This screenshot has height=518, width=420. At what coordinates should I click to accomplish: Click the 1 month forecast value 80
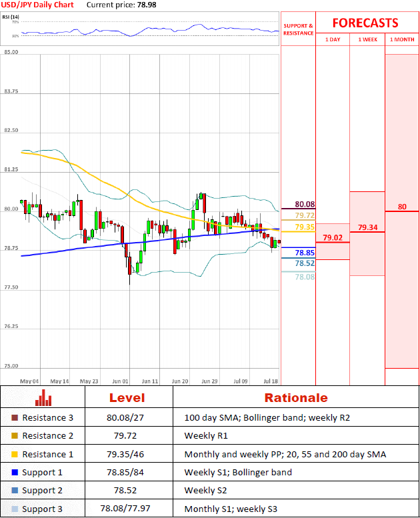[x=402, y=207]
